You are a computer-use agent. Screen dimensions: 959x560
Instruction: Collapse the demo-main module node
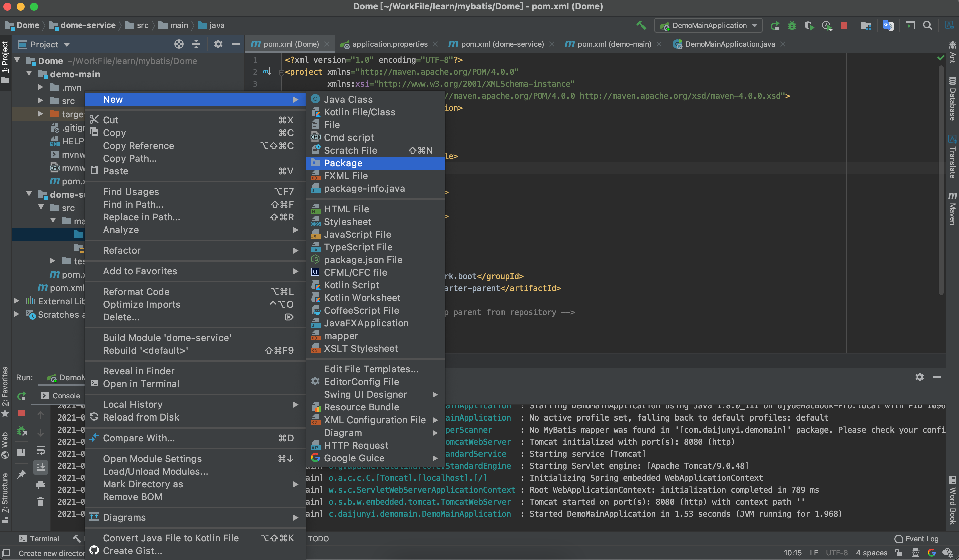tap(29, 74)
